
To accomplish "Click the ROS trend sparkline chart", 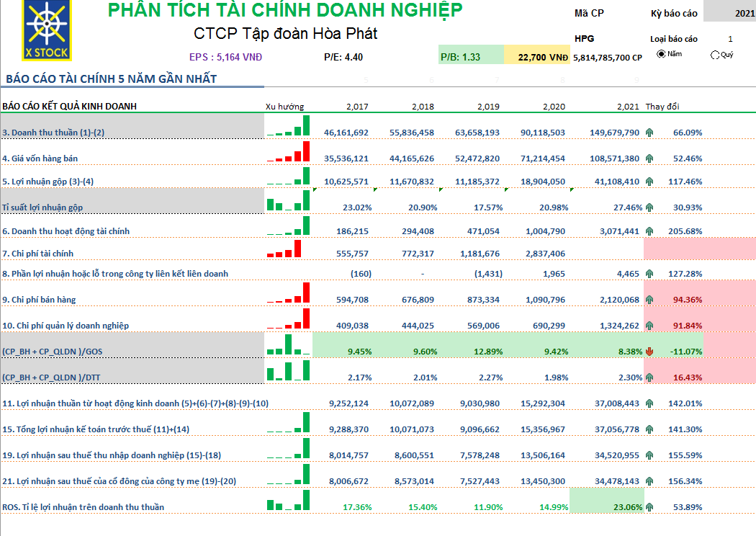I will (288, 500).
